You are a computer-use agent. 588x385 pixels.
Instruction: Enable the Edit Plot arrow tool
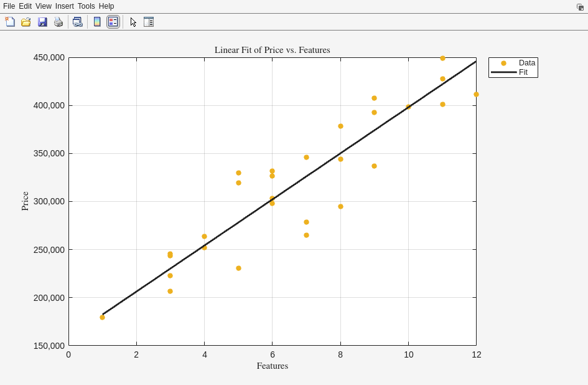[133, 22]
